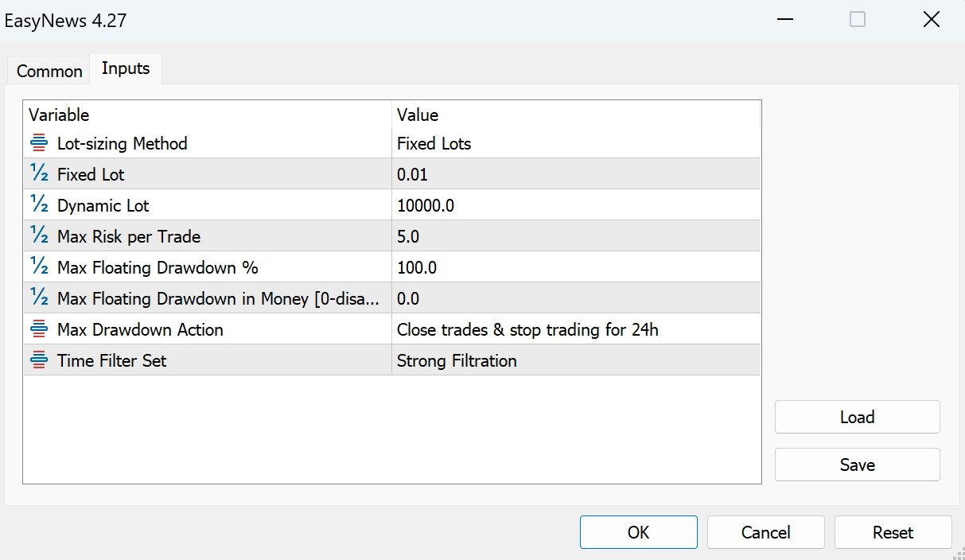Image resolution: width=965 pixels, height=560 pixels.
Task: Click the icon beside Max Risk per Trade
Action: (x=38, y=236)
